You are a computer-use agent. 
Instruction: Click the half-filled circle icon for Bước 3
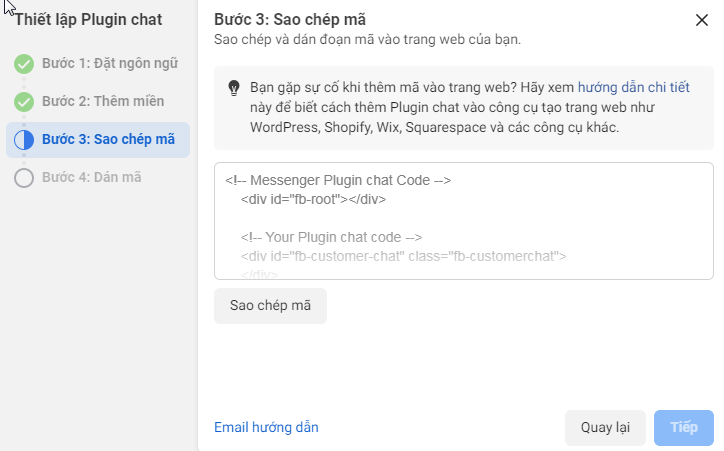click(24, 139)
